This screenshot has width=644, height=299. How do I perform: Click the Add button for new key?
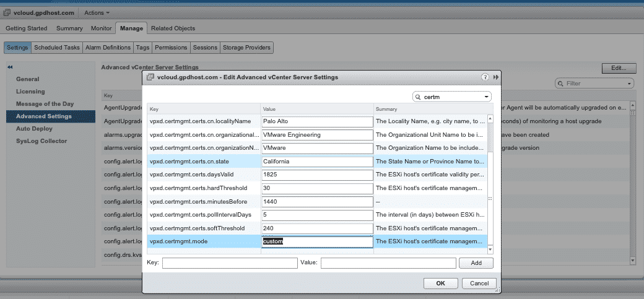[476, 263]
